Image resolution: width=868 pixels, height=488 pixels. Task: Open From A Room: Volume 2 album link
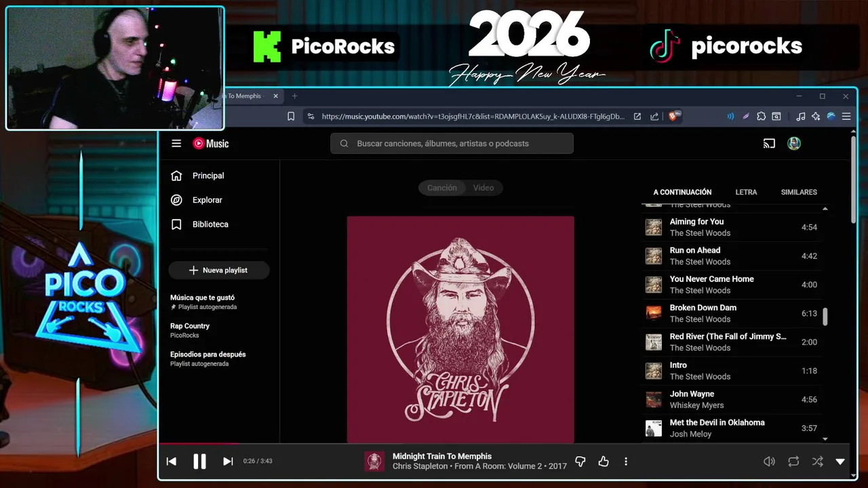pos(498,466)
